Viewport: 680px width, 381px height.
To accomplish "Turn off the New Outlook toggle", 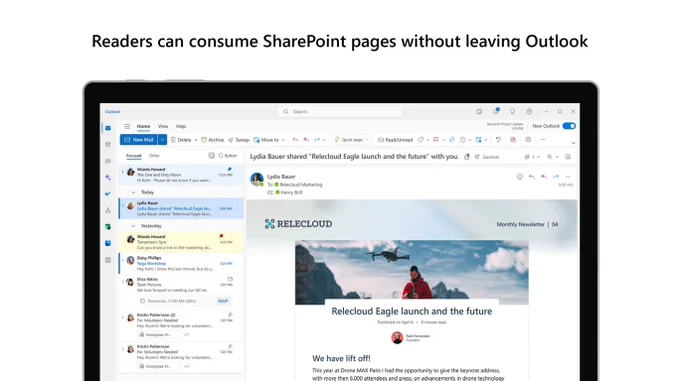I will tap(569, 126).
